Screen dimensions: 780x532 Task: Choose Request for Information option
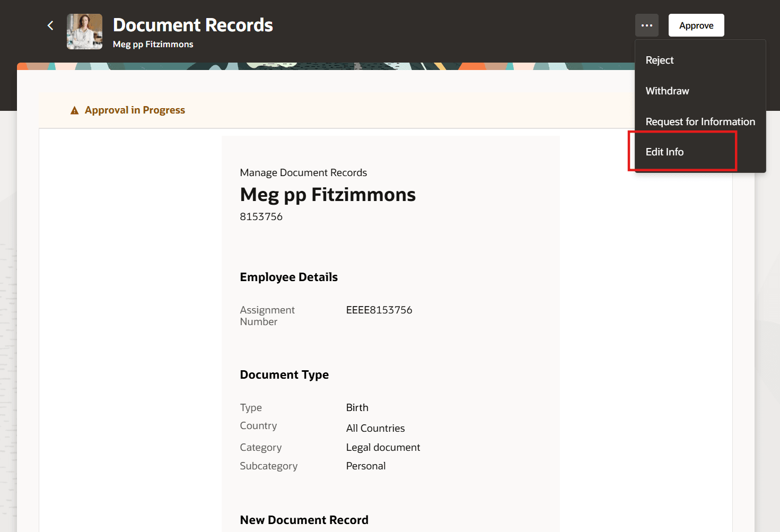[x=700, y=121]
